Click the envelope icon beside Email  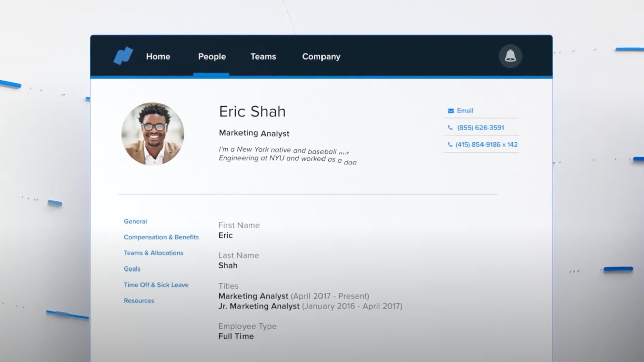(451, 111)
